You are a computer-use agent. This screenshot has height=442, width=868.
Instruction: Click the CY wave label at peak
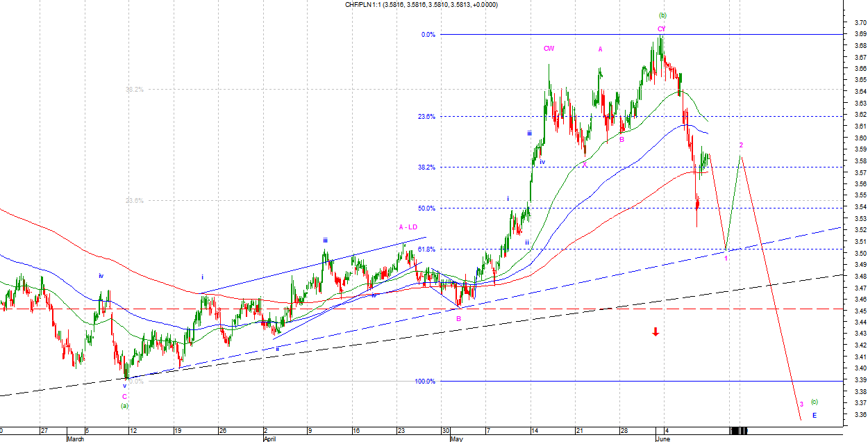tap(662, 28)
